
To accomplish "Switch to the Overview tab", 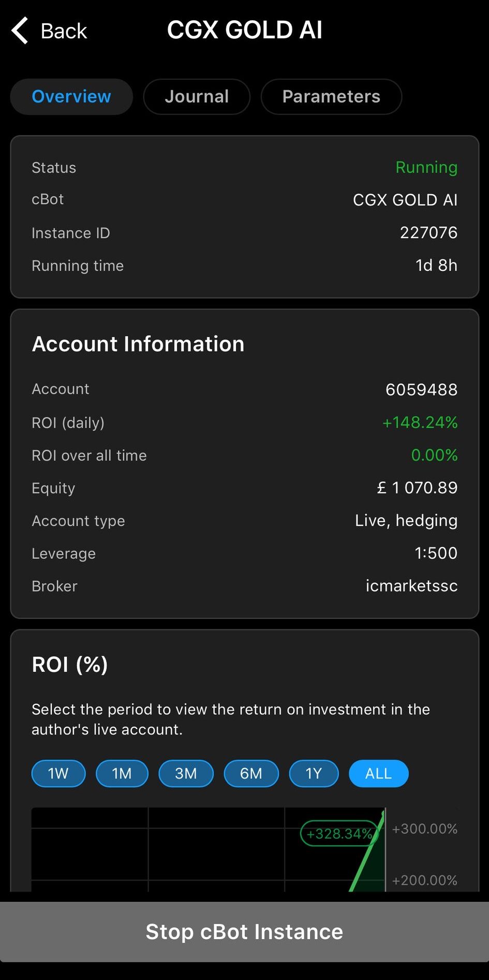I will click(71, 97).
